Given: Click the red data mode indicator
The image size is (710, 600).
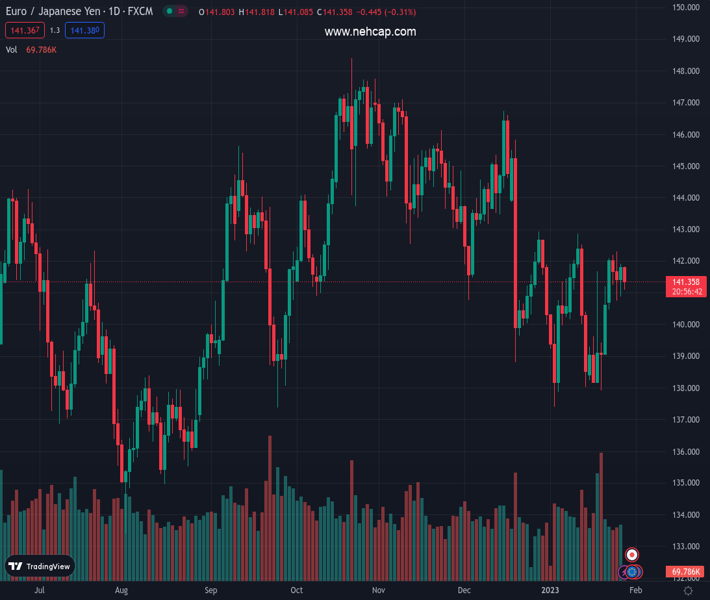Looking at the screenshot, I should pyautogui.click(x=183, y=12).
